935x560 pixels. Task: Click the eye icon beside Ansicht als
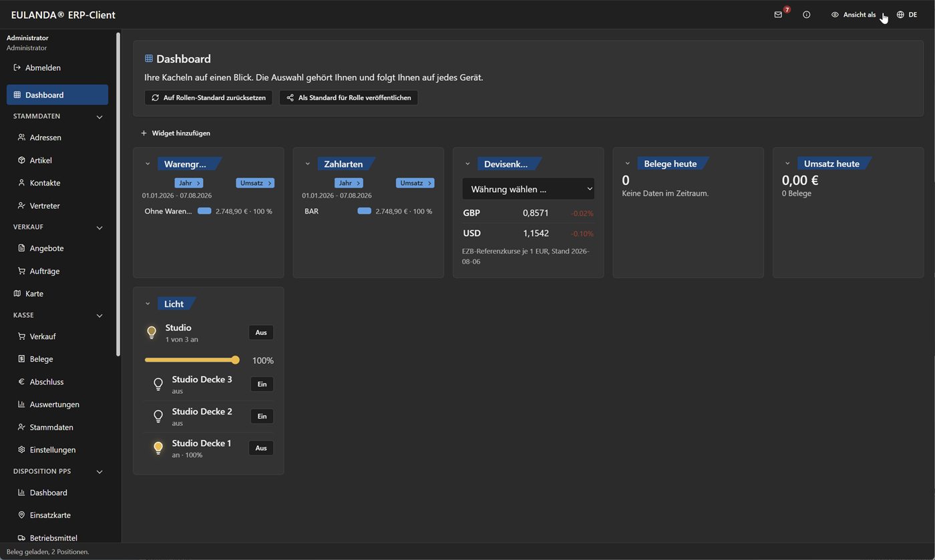coord(835,15)
